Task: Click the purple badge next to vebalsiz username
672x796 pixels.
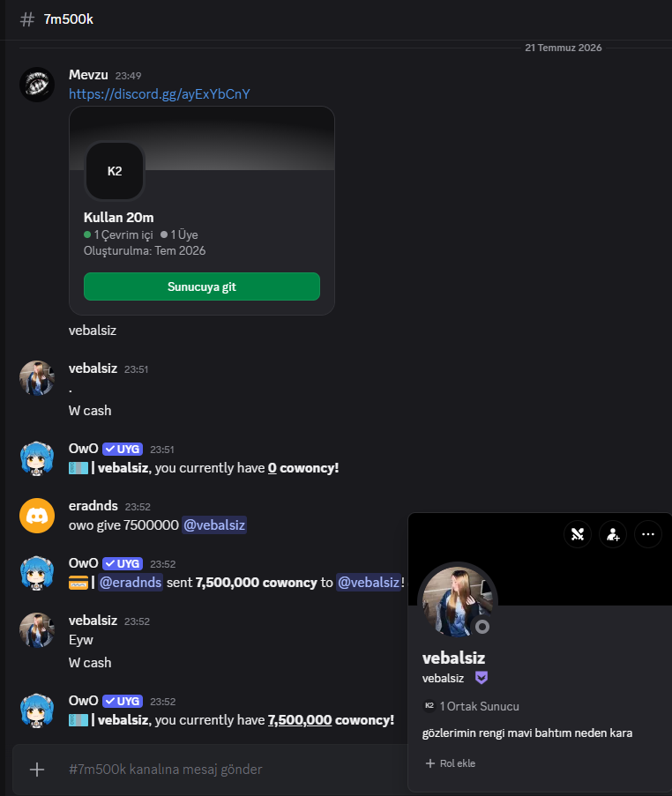Action: coord(481,678)
